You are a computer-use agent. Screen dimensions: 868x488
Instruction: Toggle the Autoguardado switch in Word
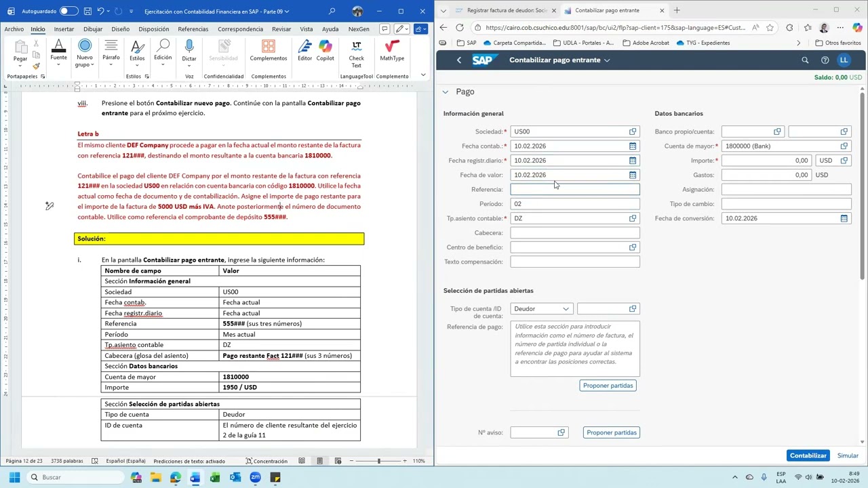point(69,11)
